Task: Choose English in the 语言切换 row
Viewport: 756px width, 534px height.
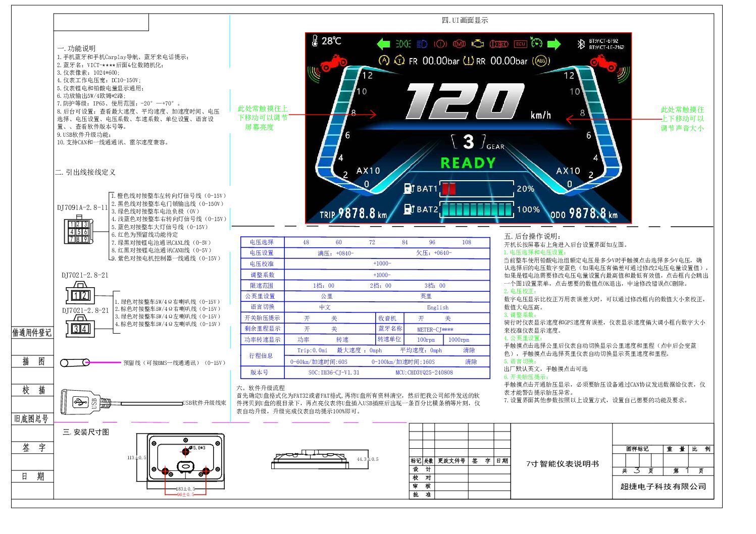Action: [x=437, y=307]
